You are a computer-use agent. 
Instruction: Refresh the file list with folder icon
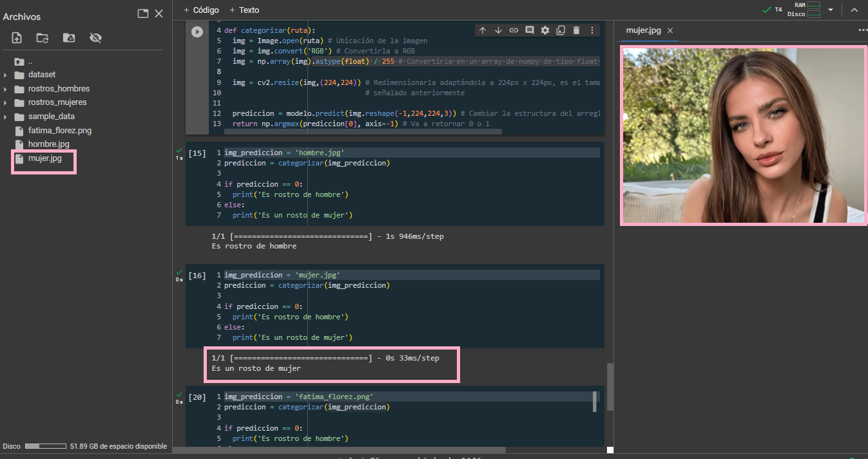tap(43, 38)
